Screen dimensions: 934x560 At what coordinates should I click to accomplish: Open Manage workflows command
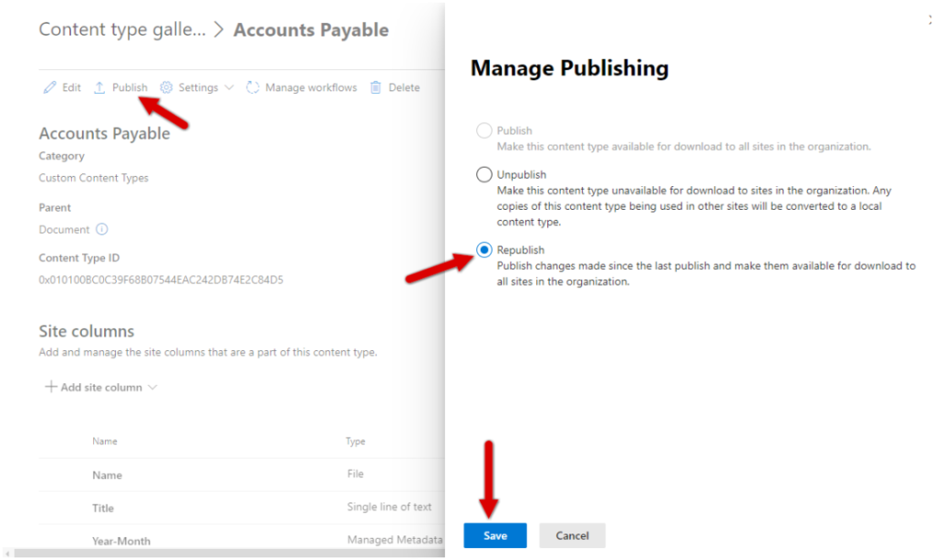(x=301, y=88)
